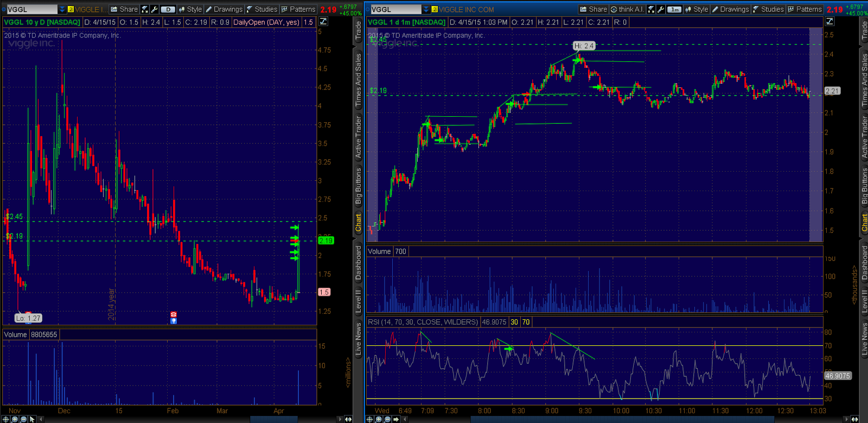Click the Lo: 1.27 price bubble
The height and width of the screenshot is (423, 868).
tap(28, 318)
